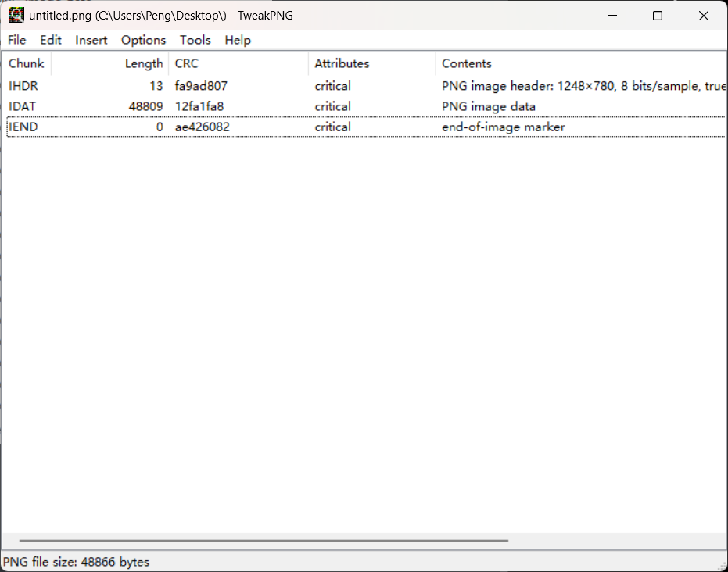
Task: Click the Chunk column header
Action: 27,63
